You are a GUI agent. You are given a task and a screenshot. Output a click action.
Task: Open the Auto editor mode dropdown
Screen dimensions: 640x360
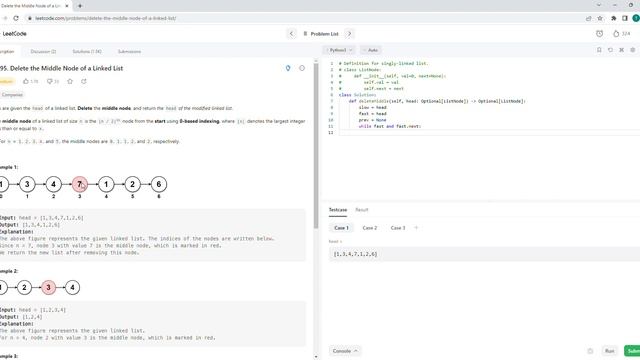click(x=371, y=50)
